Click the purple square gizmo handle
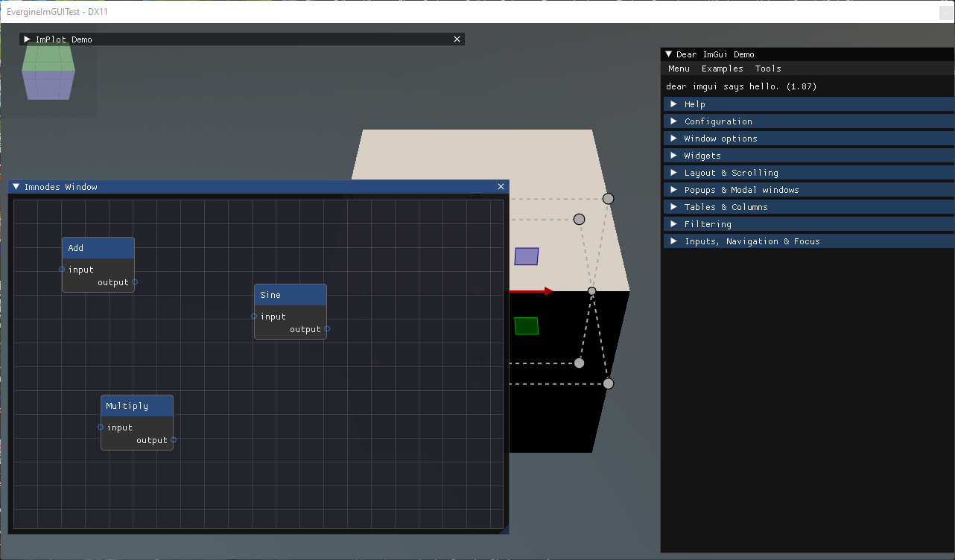This screenshot has height=560, width=955. tap(526, 256)
